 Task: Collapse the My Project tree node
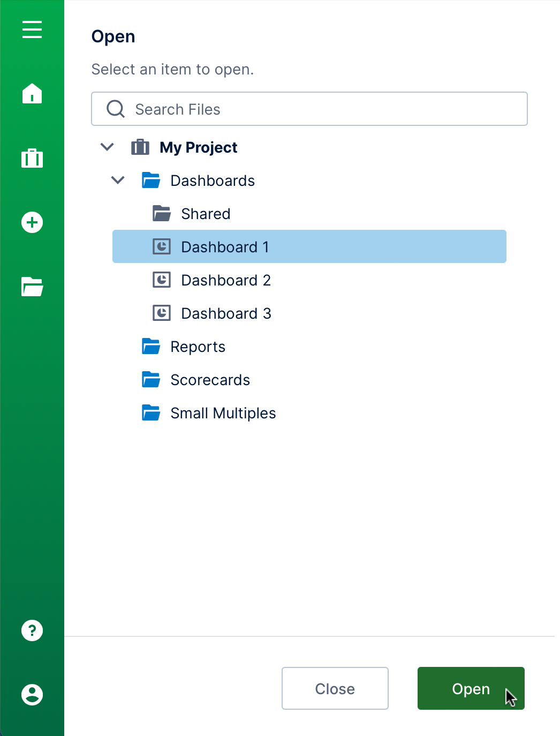[x=107, y=147]
